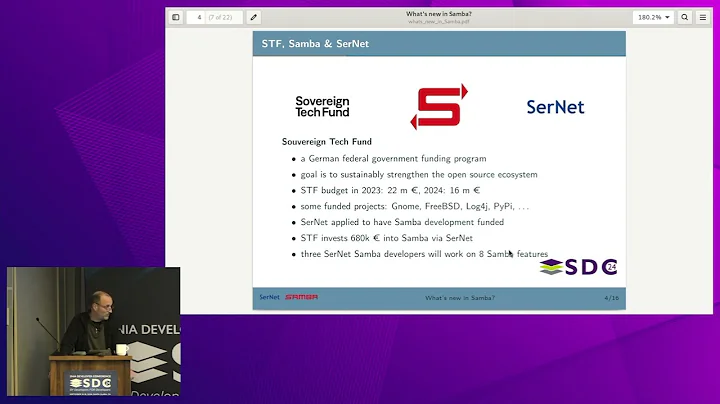Click 'Souvereign Tech Fund' subheading
720x404 pixels.
[x=326, y=142]
